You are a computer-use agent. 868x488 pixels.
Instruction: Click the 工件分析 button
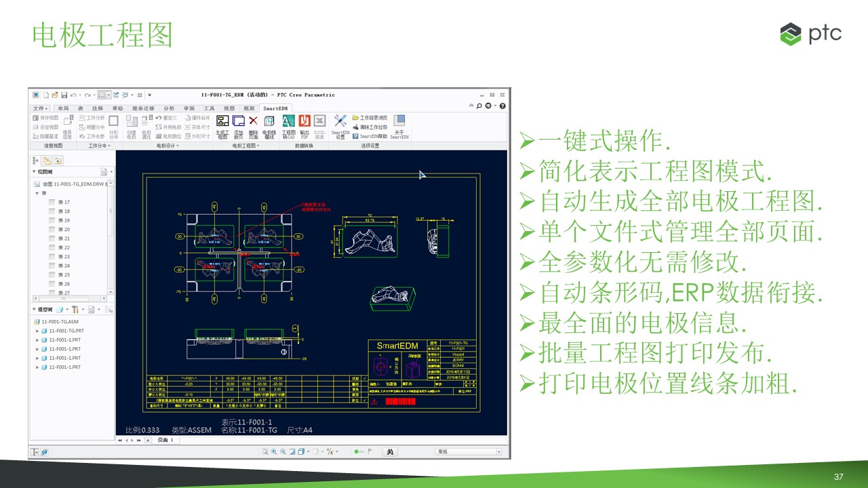click(x=91, y=118)
